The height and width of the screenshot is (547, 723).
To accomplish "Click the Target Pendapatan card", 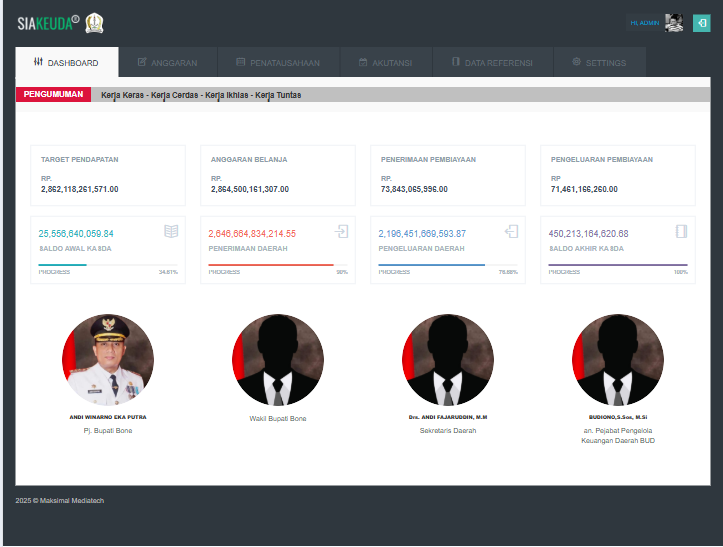I will tap(108, 174).
